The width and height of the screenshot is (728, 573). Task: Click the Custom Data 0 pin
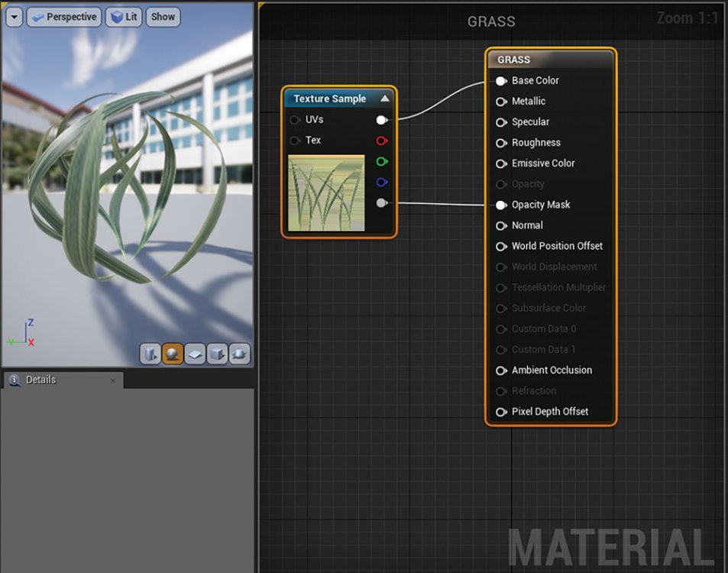501,329
